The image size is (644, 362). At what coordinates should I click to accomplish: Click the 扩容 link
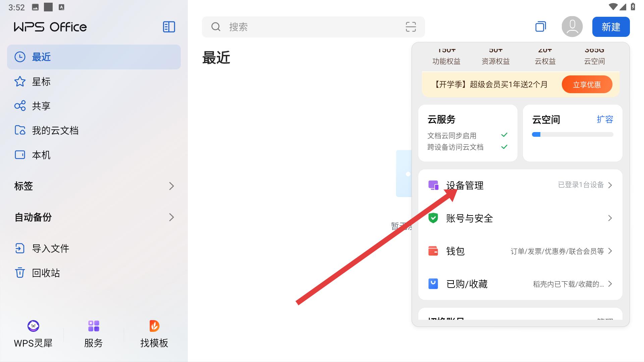pos(605,119)
